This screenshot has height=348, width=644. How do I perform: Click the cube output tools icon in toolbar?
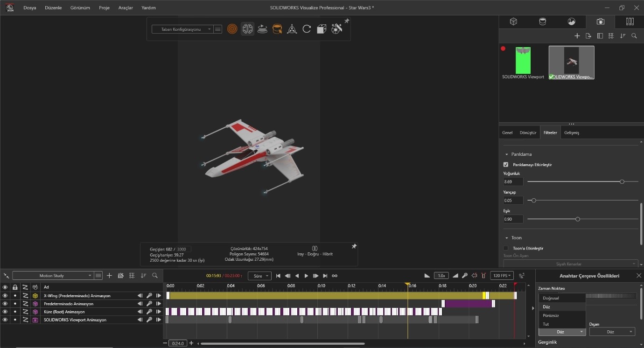click(x=322, y=29)
